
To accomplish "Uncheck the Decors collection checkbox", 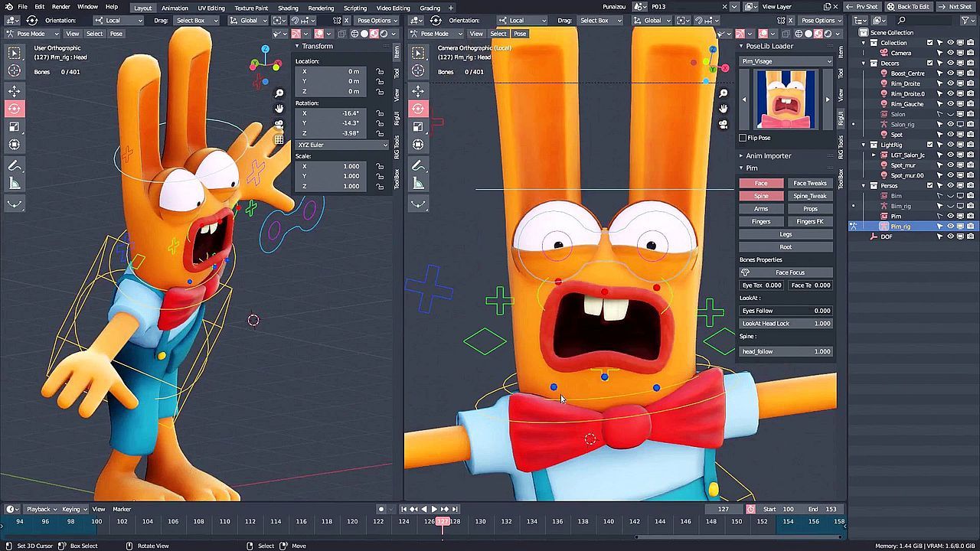I will coord(930,63).
